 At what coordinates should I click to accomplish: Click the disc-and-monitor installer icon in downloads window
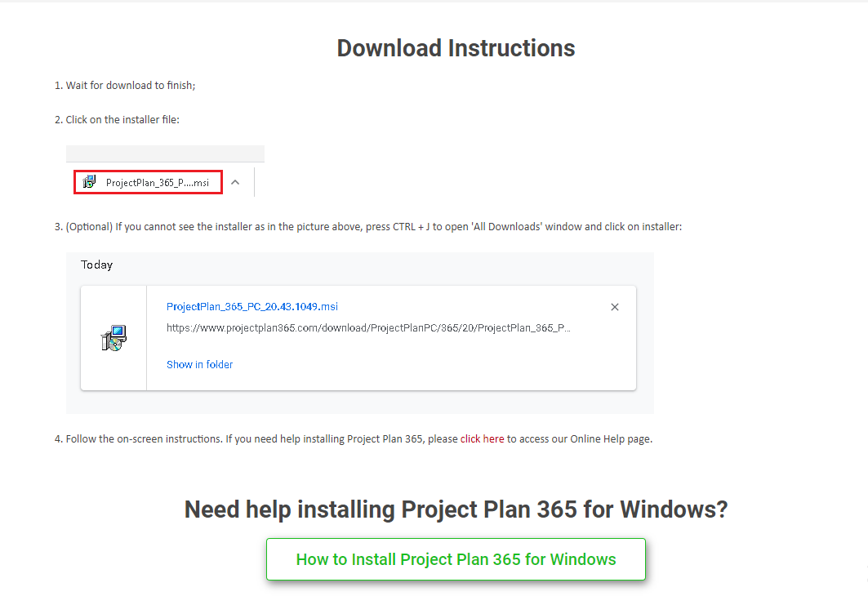coord(113,336)
